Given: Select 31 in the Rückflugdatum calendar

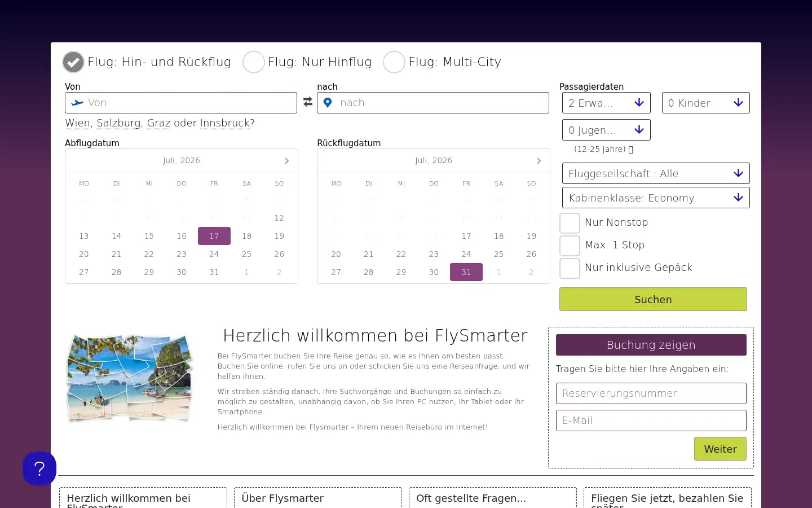Looking at the screenshot, I should (466, 272).
